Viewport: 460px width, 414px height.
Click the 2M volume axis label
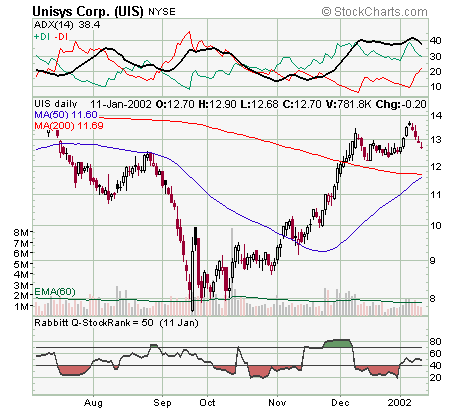coord(21,296)
